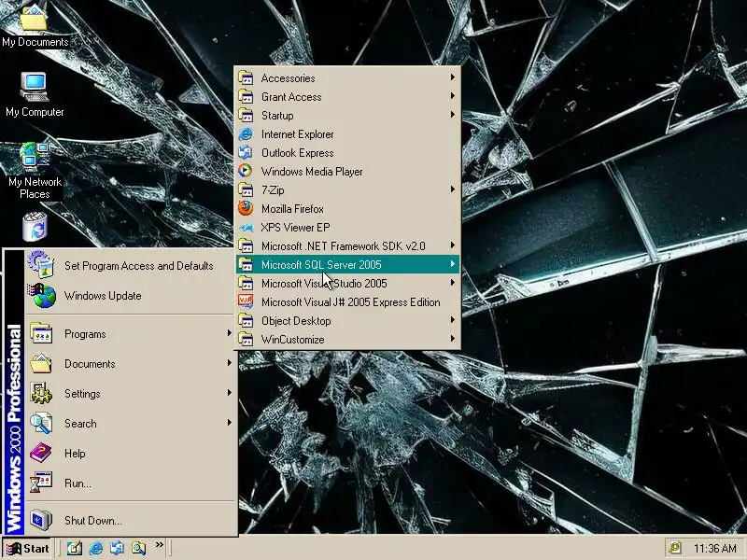Expand the Search submenu arrow
Viewport: 747px width, 560px height.
230,423
